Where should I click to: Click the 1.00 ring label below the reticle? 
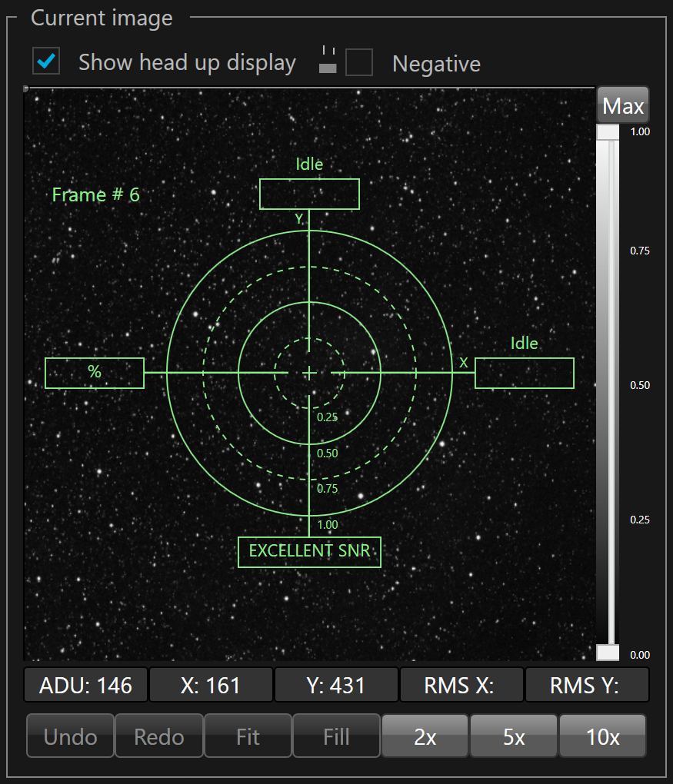pyautogui.click(x=327, y=525)
